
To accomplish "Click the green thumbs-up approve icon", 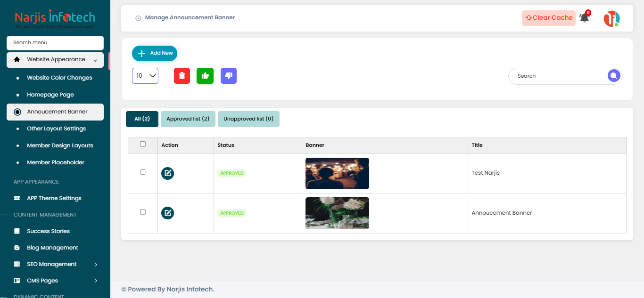I will (205, 76).
